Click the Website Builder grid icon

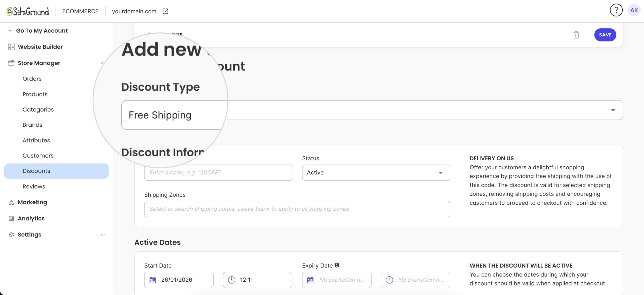coord(11,47)
